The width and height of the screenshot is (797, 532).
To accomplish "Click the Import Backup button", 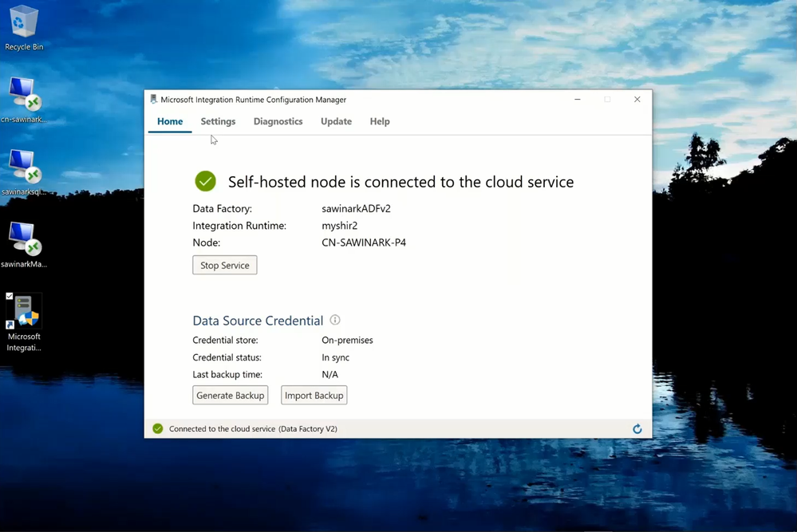I will tap(314, 396).
